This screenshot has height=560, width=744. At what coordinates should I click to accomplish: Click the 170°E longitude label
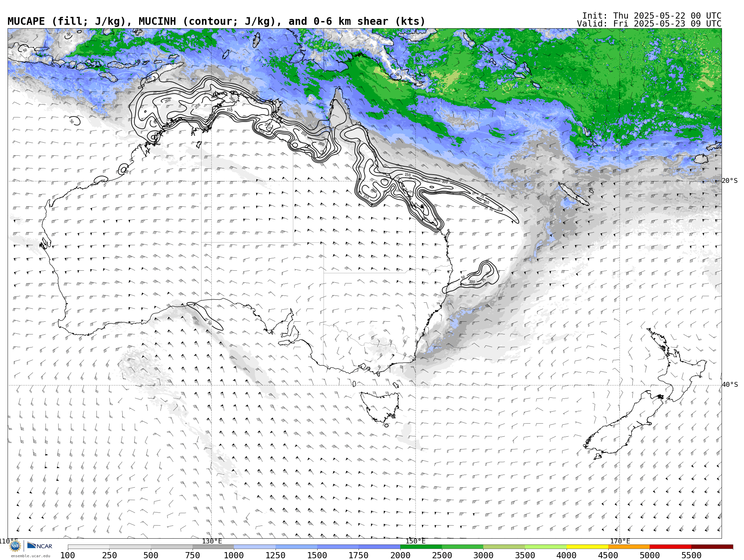pos(620,541)
